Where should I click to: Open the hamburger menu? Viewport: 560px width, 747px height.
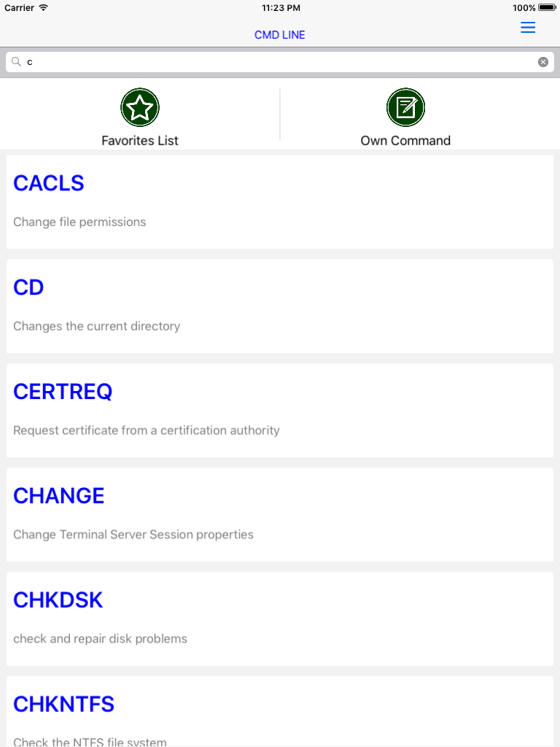(x=528, y=28)
